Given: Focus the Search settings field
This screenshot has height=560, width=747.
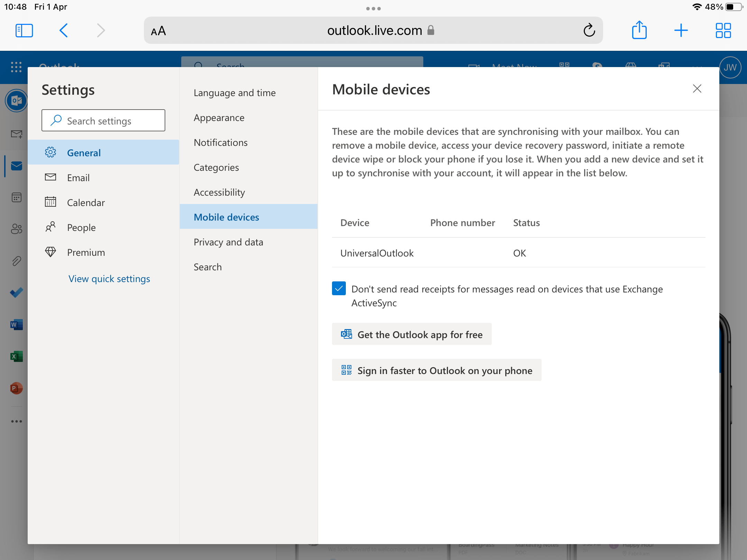Looking at the screenshot, I should pyautogui.click(x=103, y=121).
